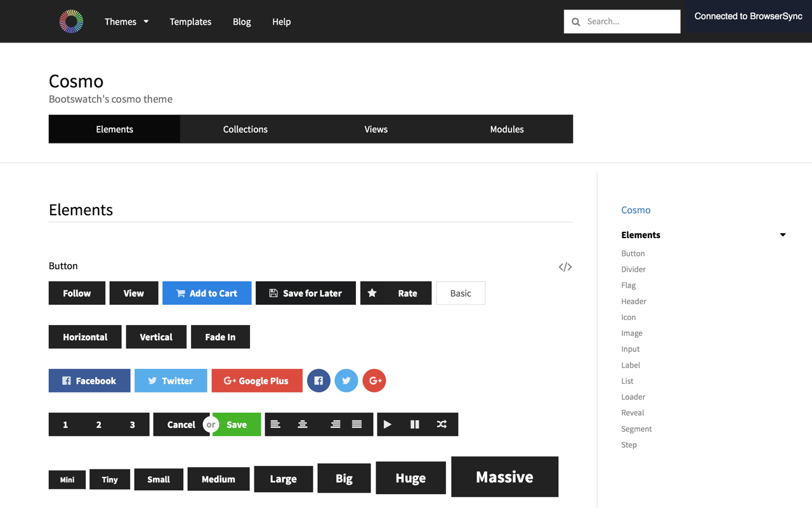Click the colorful circular logo icon
The width and height of the screenshot is (812, 508).
point(71,22)
